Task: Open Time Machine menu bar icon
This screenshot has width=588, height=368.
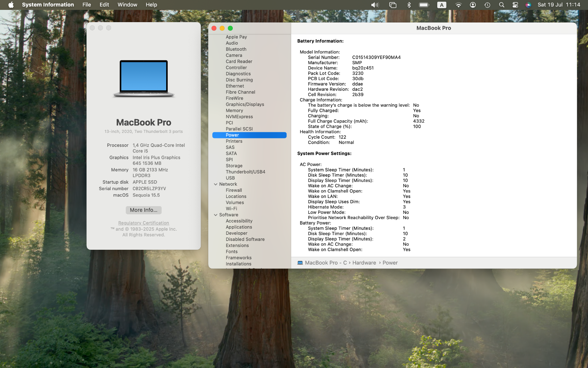Action: click(487, 5)
